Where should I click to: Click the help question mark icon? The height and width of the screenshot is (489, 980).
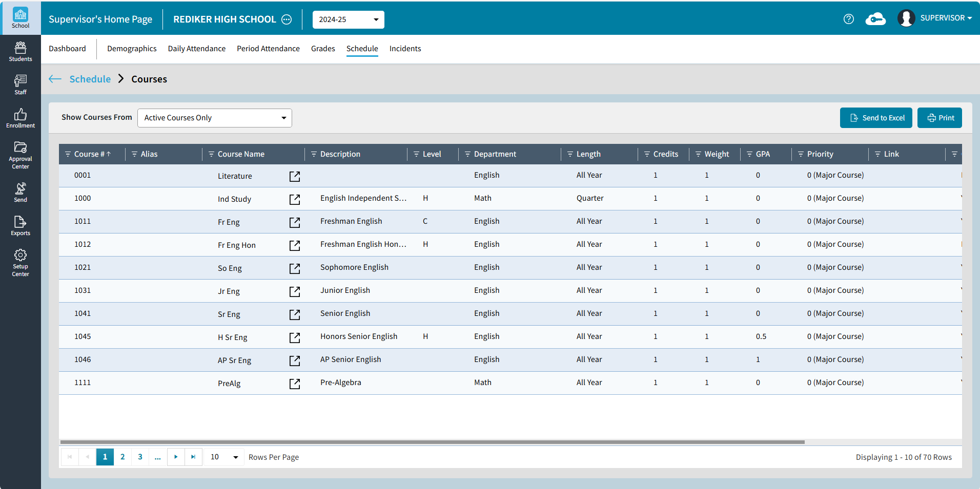[x=849, y=19]
